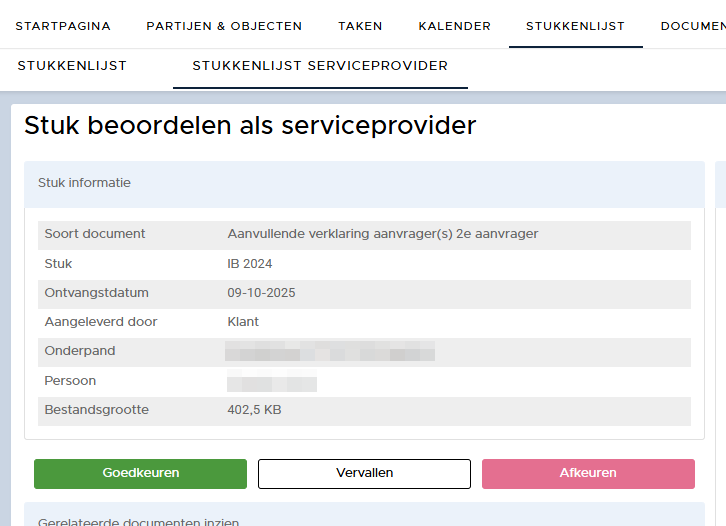The width and height of the screenshot is (726, 526).
Task: Switch to the Taken tab
Action: [359, 26]
